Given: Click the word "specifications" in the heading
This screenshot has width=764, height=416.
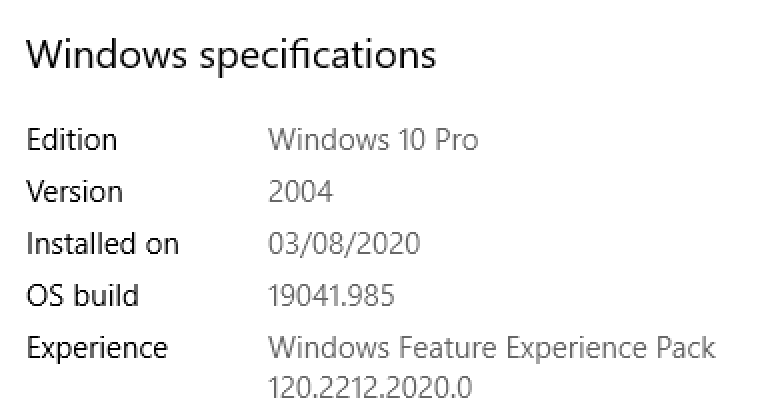Looking at the screenshot, I should coord(318,54).
